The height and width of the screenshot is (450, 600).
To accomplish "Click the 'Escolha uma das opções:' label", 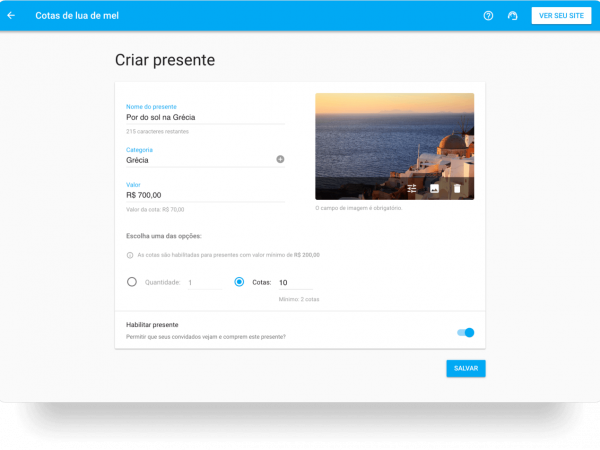I will click(164, 236).
